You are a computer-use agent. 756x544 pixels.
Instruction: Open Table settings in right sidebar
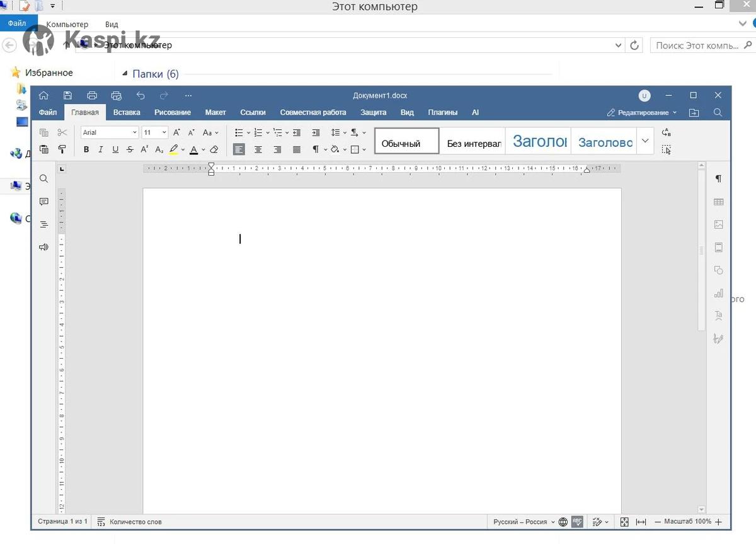(718, 202)
